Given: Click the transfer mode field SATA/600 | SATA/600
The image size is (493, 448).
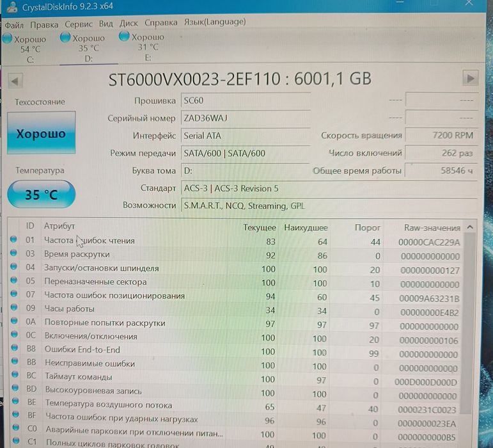Looking at the screenshot, I should (246, 154).
